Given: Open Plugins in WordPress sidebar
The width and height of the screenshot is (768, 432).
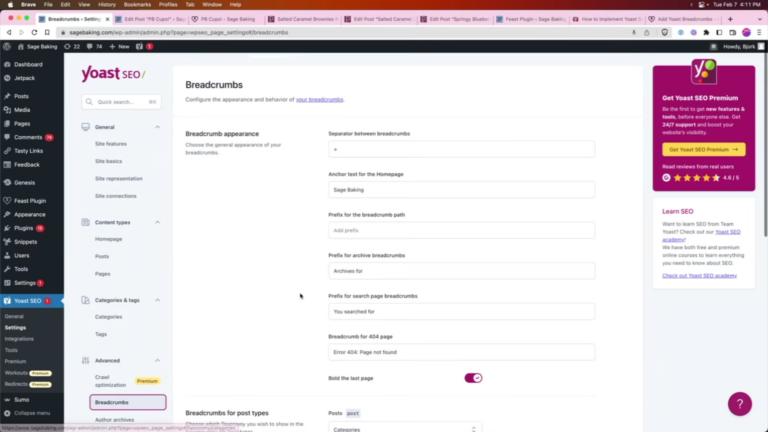Looking at the screenshot, I should click(x=24, y=228).
